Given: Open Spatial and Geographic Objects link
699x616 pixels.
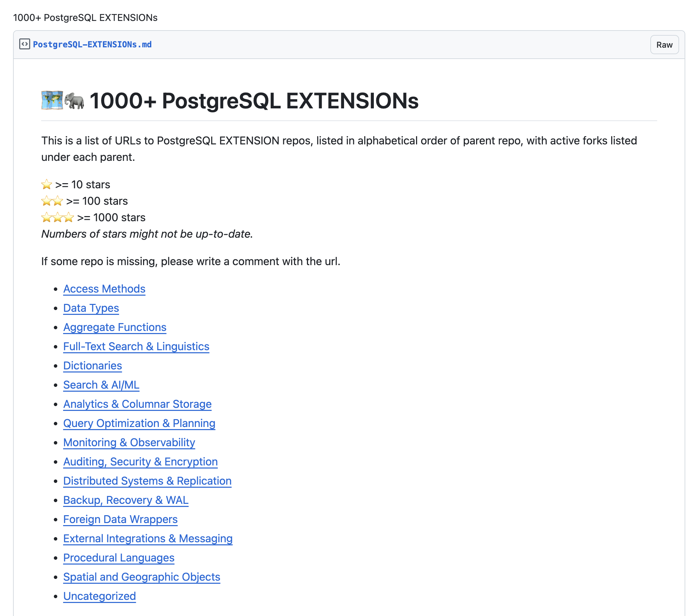Looking at the screenshot, I should click(x=142, y=577).
